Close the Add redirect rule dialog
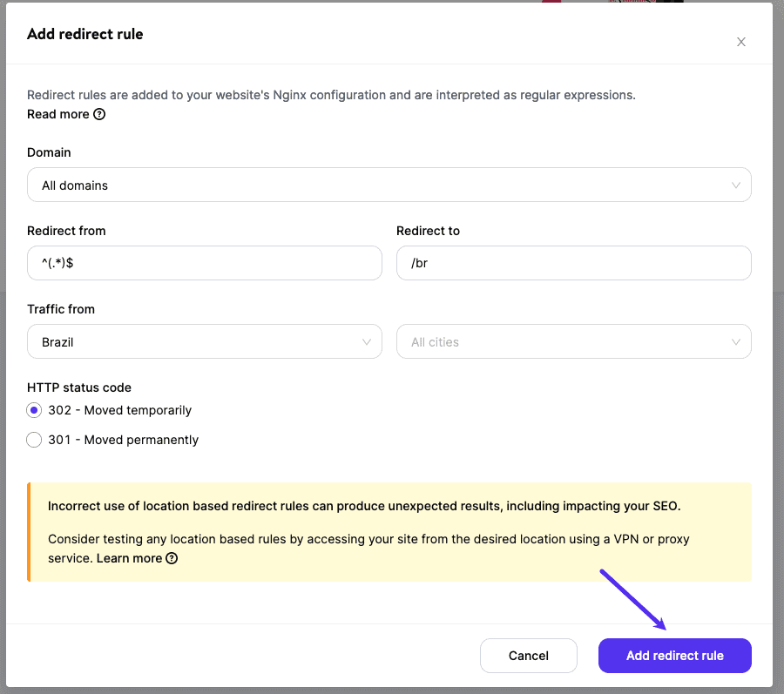The width and height of the screenshot is (784, 694). coord(741,42)
